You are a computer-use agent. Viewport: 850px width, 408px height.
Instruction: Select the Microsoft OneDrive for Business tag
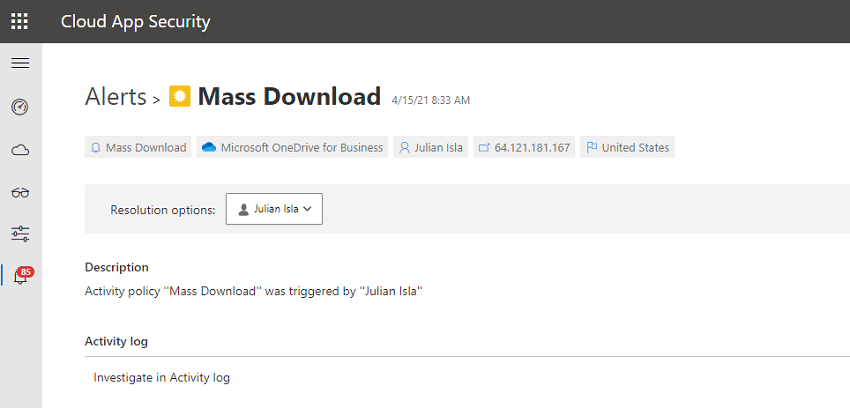pos(293,147)
